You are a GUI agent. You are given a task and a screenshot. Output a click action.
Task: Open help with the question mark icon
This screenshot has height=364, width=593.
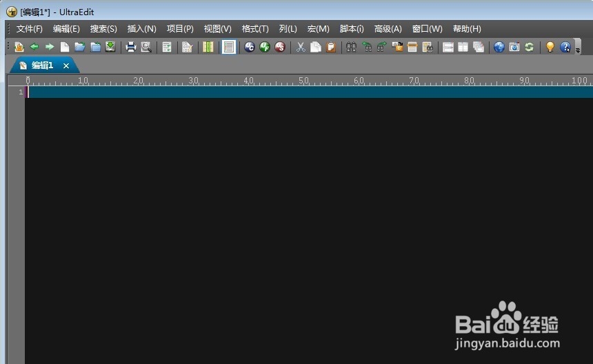pyautogui.click(x=565, y=47)
